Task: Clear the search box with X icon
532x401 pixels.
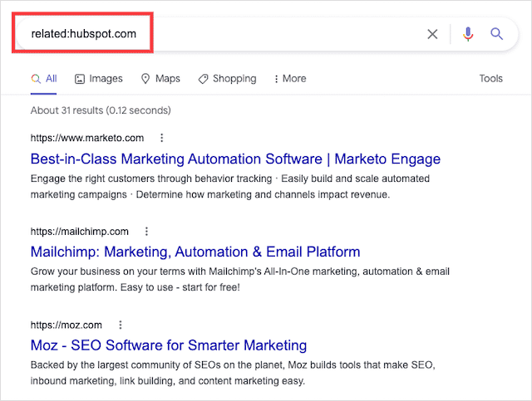Action: coord(432,34)
